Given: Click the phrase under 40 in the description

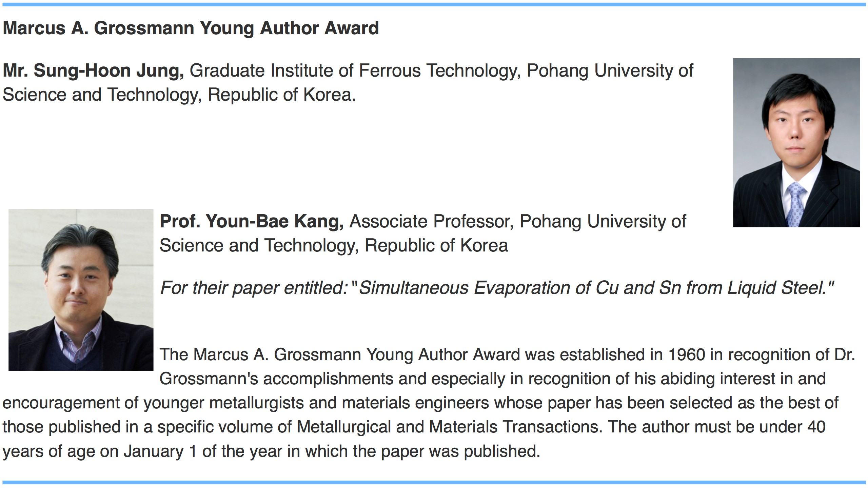Looking at the screenshot, I should click(792, 427).
